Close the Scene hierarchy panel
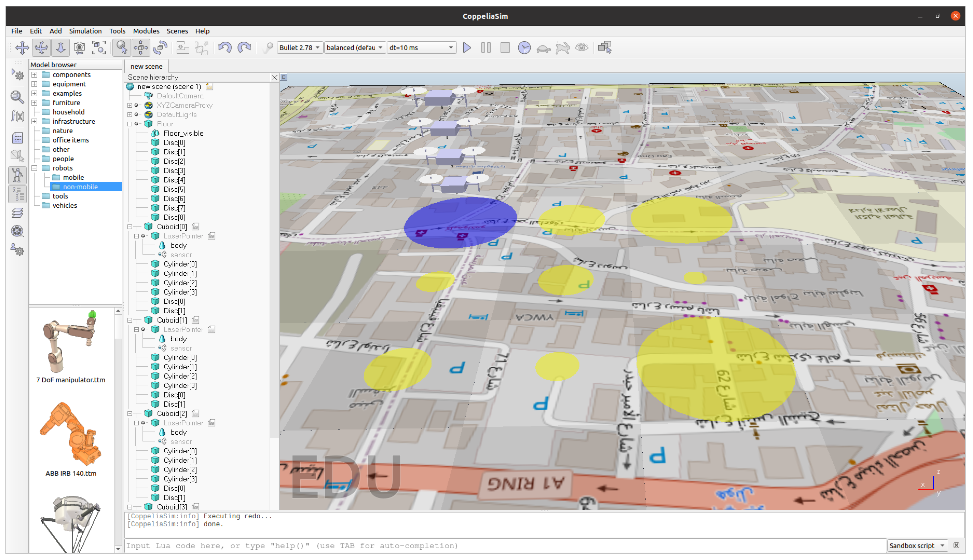Viewport: 973px width, 560px height. pyautogui.click(x=275, y=77)
